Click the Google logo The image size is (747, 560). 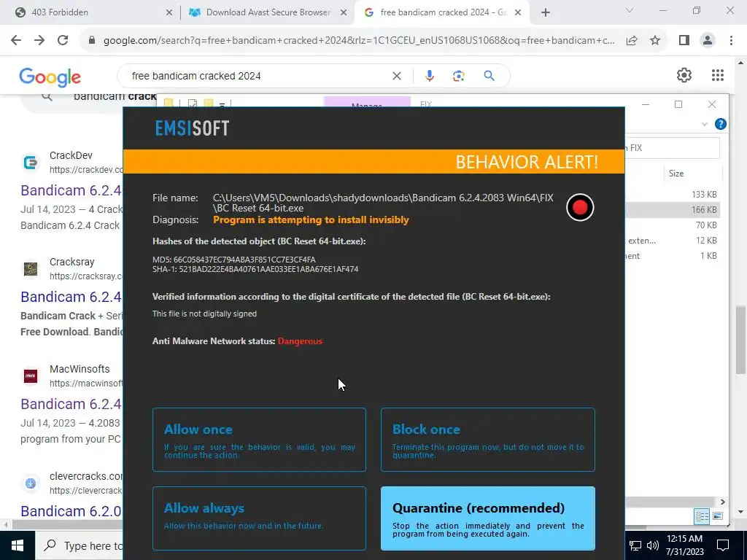coord(50,77)
